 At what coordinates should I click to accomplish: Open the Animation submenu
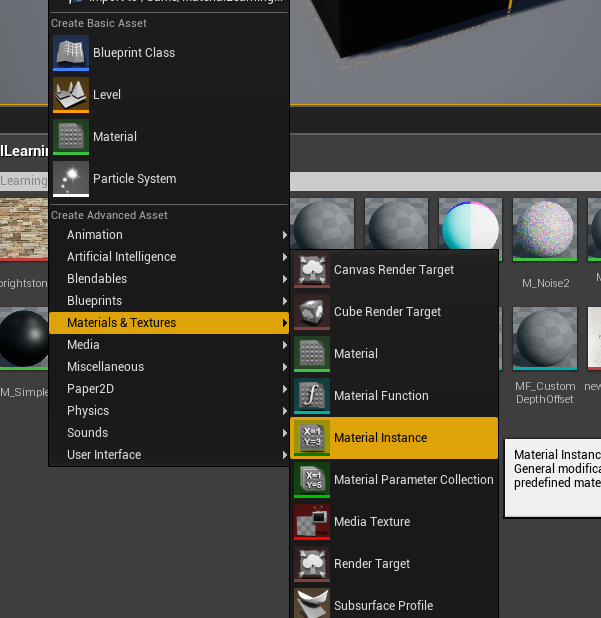coord(169,235)
